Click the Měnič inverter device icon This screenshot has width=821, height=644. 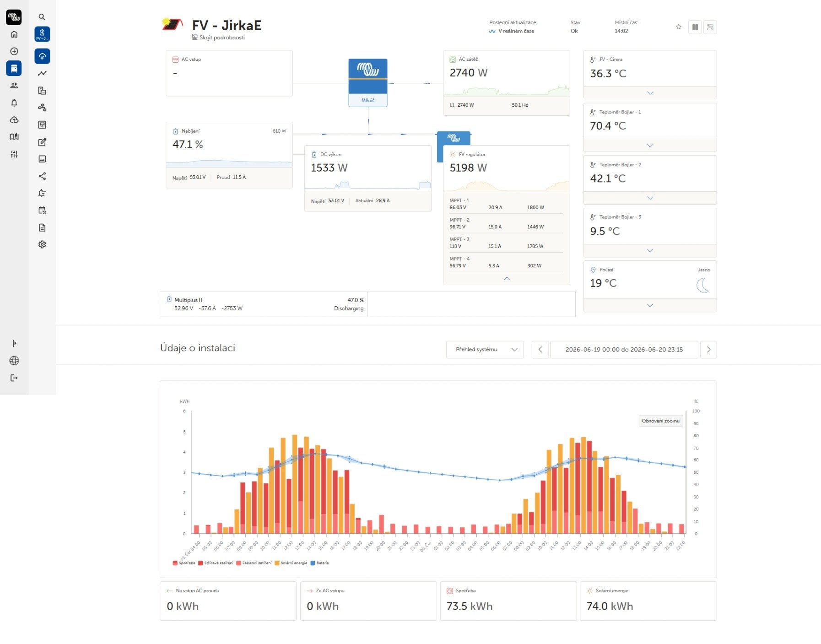[368, 83]
